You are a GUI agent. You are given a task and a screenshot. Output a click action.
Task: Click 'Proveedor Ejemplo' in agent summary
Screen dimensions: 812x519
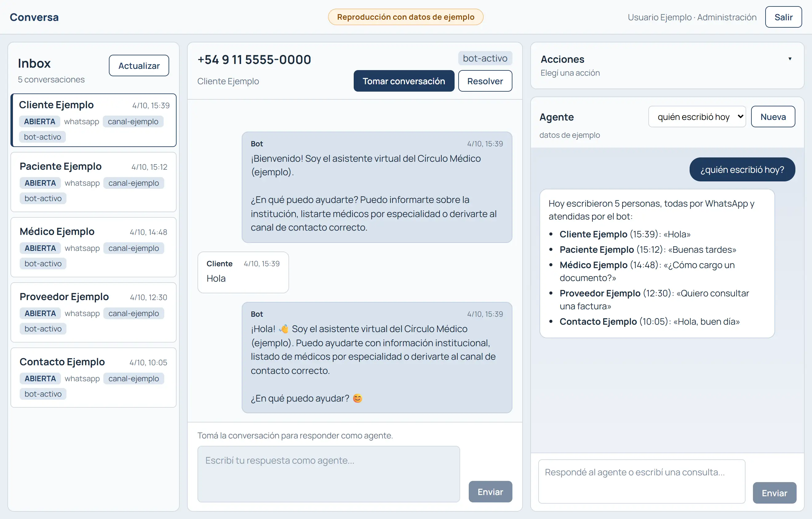600,293
